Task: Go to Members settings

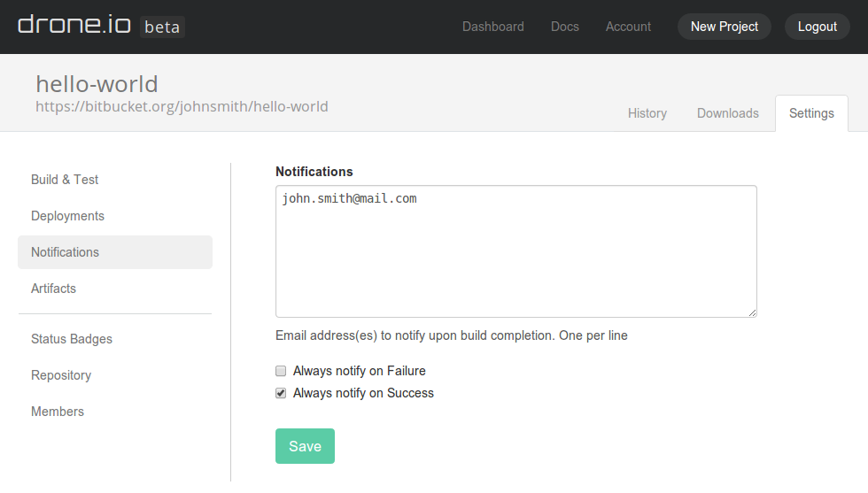Action: (58, 412)
